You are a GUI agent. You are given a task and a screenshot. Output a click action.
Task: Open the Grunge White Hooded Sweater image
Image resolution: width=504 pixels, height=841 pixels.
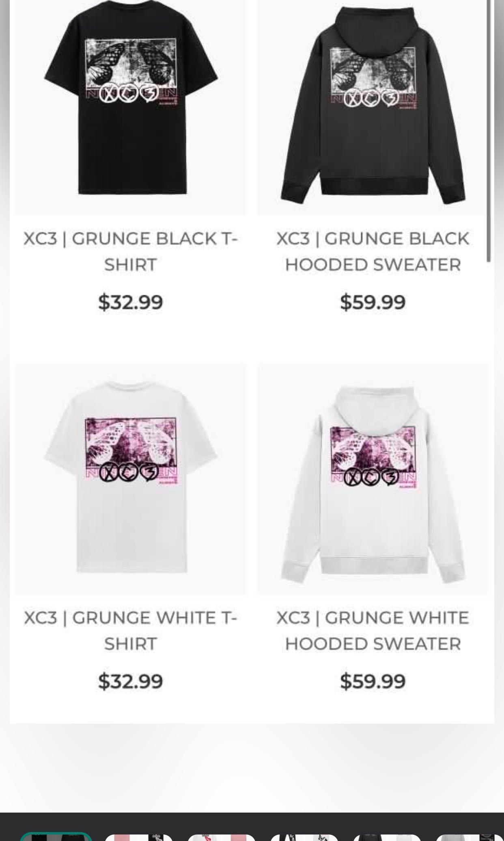pyautogui.click(x=373, y=479)
